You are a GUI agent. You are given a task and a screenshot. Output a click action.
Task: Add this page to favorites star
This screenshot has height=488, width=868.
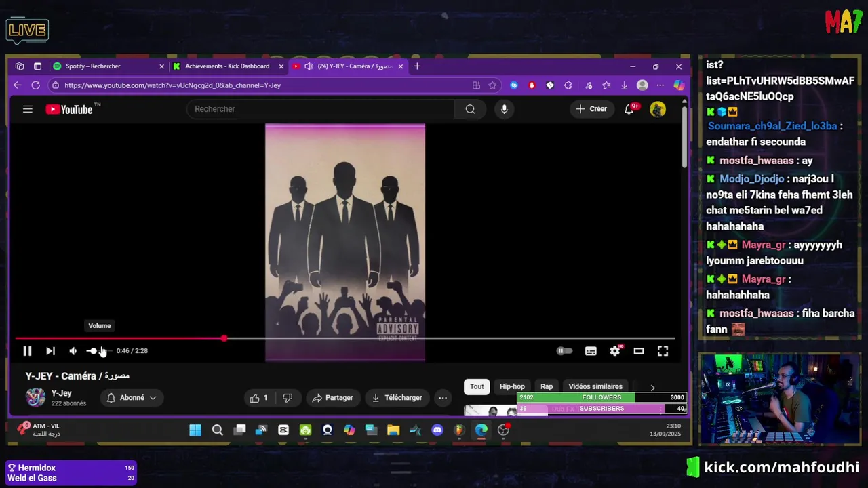(492, 85)
